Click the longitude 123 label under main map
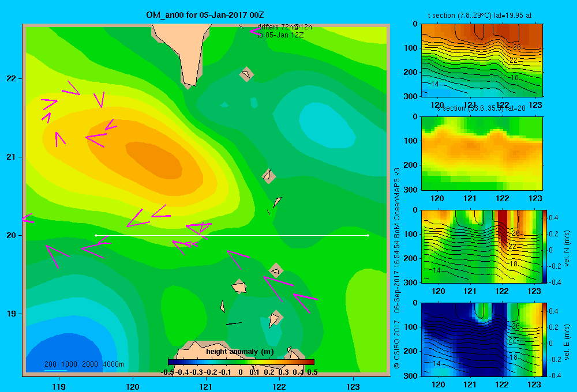 click(x=353, y=387)
